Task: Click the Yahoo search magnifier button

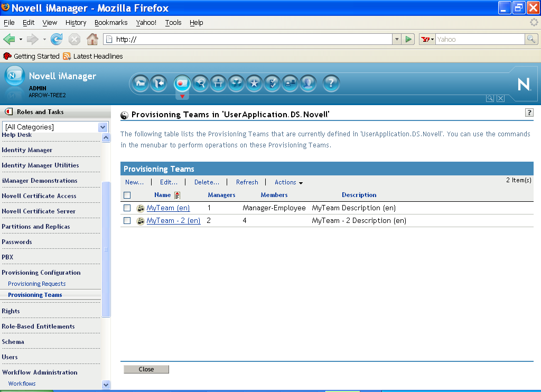Action: (x=531, y=39)
